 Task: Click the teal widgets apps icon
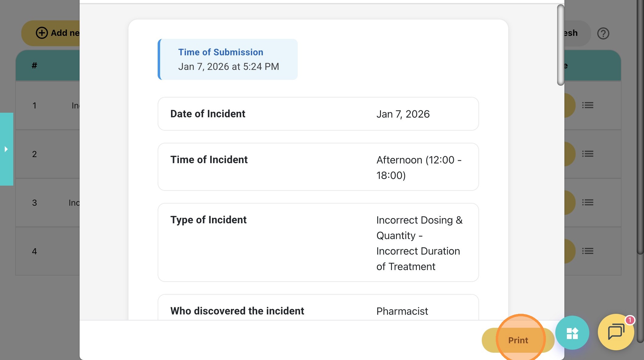572,333
